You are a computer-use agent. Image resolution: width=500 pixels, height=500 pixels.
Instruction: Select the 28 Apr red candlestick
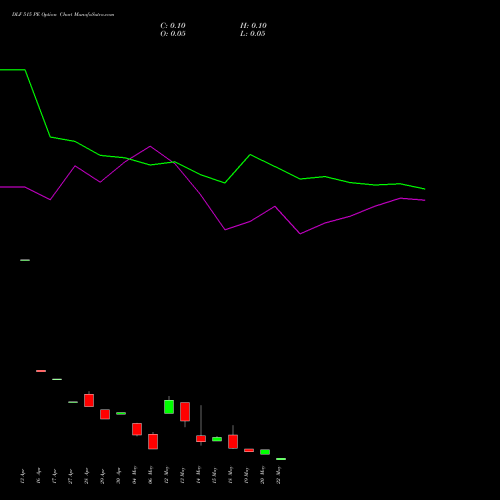89,400
